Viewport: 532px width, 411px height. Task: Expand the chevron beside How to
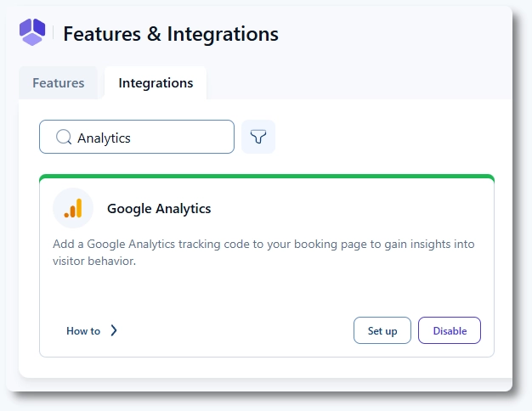pos(114,331)
